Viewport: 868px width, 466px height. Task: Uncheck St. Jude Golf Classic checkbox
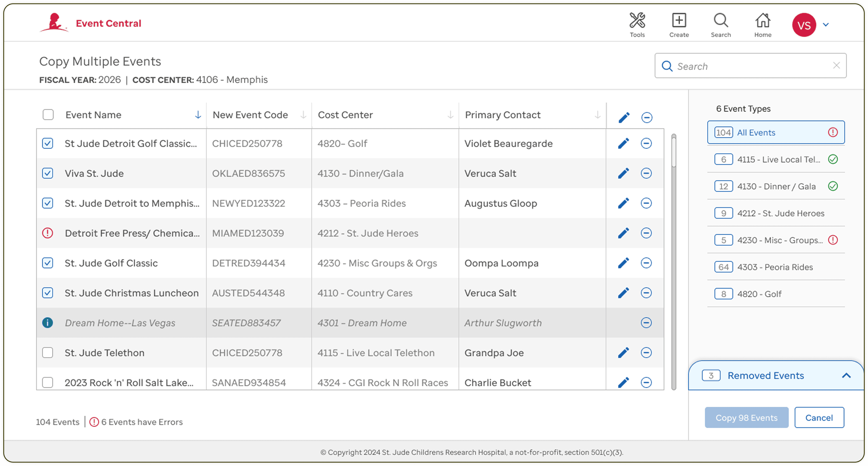coord(47,263)
